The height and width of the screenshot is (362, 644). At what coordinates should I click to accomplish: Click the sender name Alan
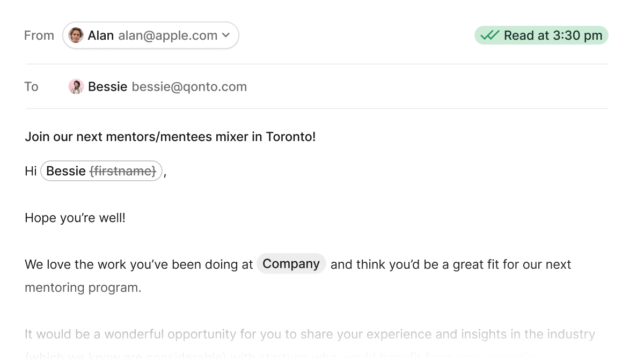[101, 35]
